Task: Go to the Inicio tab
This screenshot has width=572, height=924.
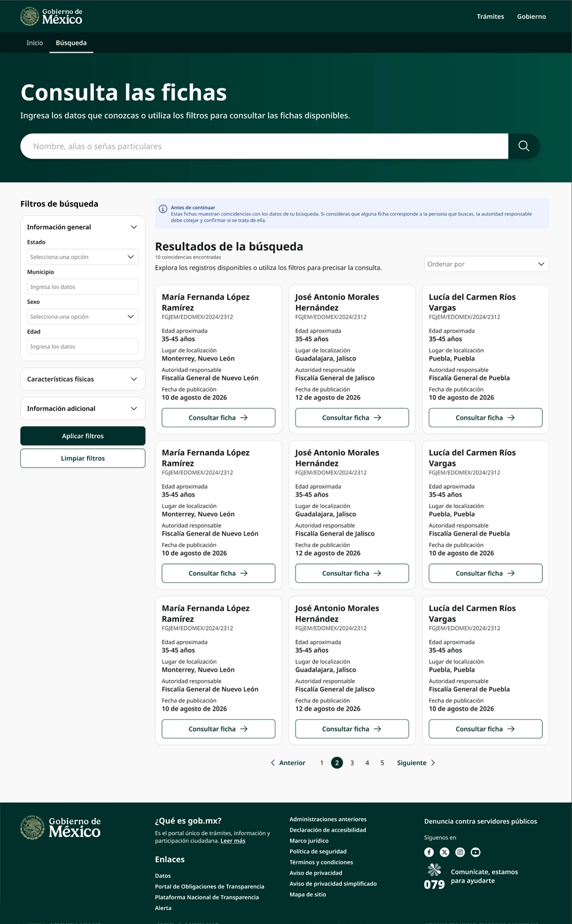Action: (35, 43)
